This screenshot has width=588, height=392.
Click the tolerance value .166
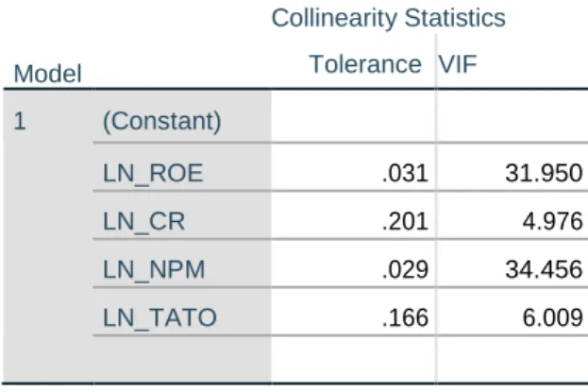[405, 317]
